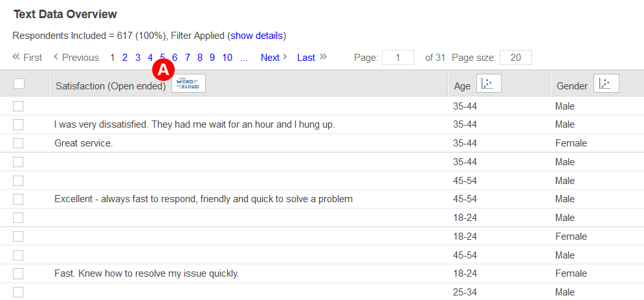Viewport: 644px width, 300px height.
Task: Click the ellipsis for more pages
Action: 244,58
